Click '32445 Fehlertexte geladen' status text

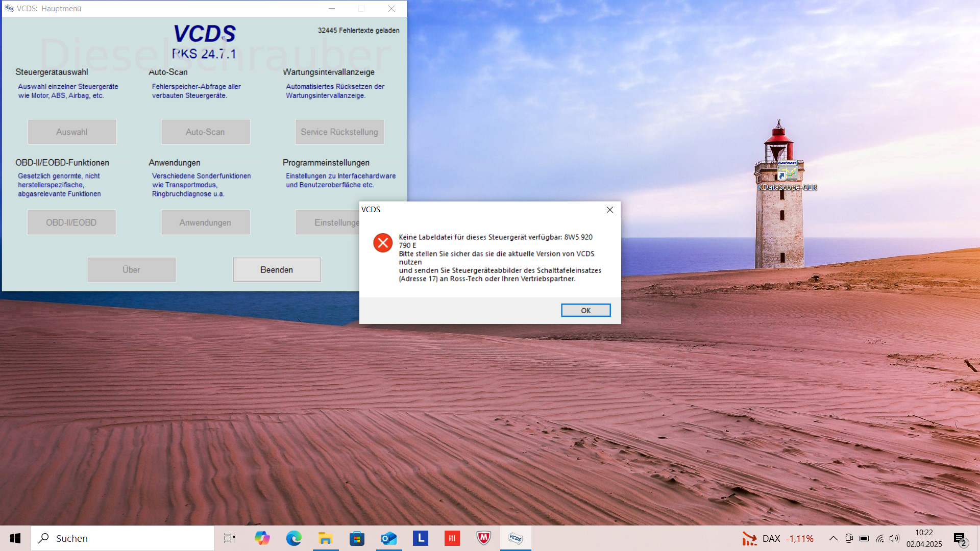click(x=359, y=30)
